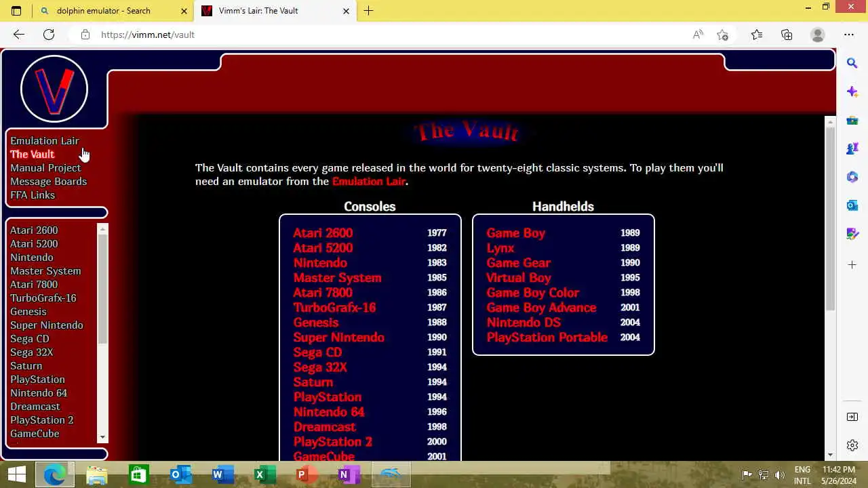Open PlayStation Portable in Handhelds
Screen dimensions: 868x488
pos(547,337)
